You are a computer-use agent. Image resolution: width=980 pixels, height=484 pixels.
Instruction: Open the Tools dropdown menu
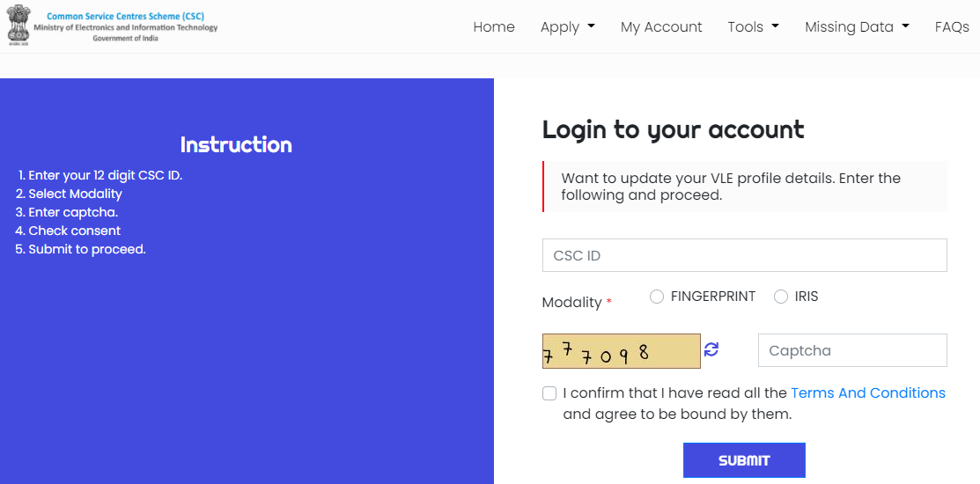(753, 27)
